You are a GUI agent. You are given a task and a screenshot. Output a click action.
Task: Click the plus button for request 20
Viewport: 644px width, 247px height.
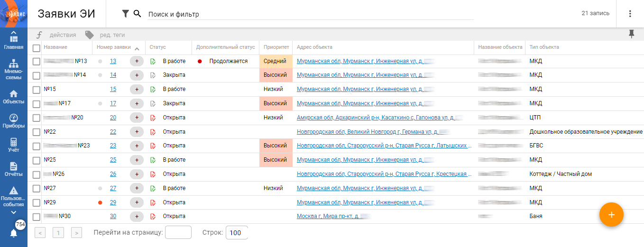(137, 118)
